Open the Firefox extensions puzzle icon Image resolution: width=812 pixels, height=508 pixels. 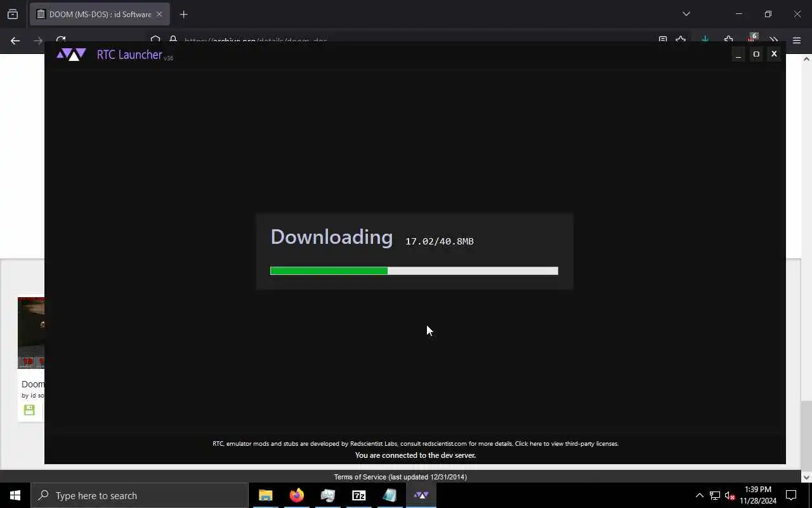(728, 40)
